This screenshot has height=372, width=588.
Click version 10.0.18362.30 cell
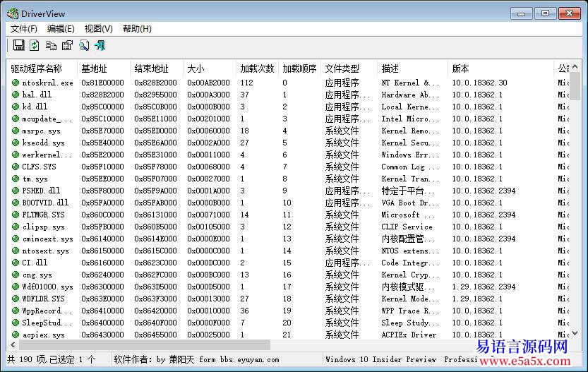click(479, 83)
